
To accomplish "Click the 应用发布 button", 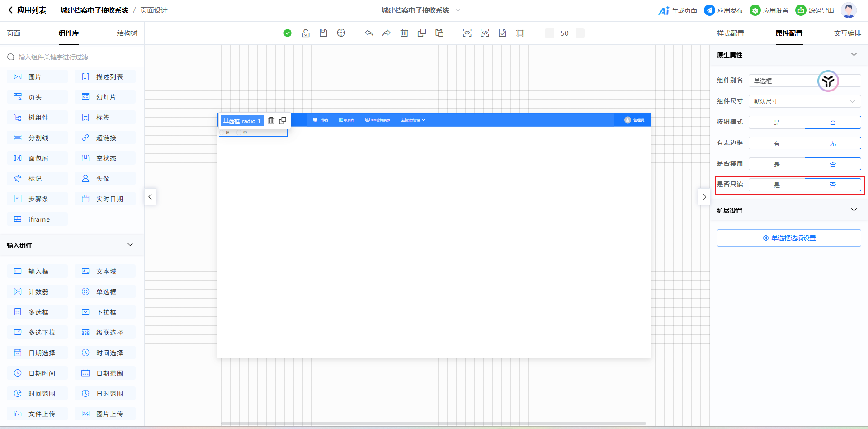I will 723,10.
